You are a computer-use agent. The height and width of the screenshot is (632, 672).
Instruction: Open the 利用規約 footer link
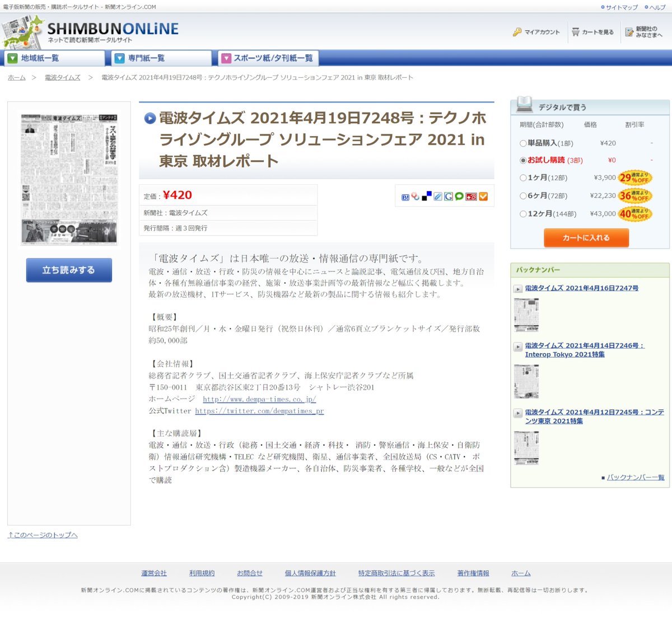point(202,573)
